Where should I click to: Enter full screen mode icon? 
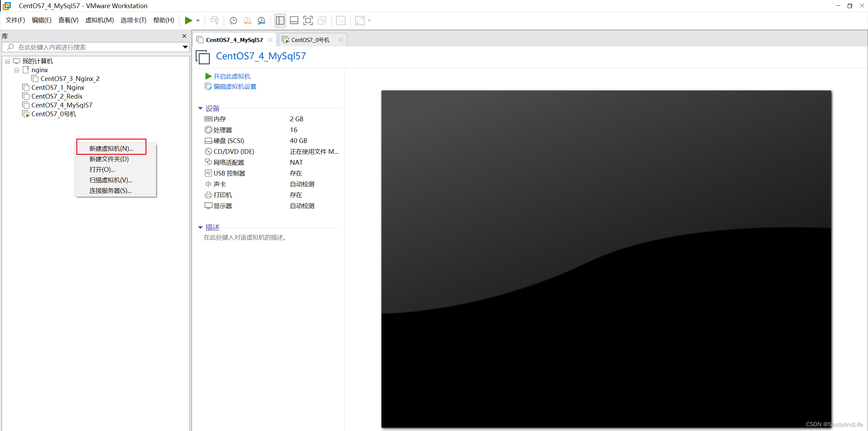click(308, 21)
